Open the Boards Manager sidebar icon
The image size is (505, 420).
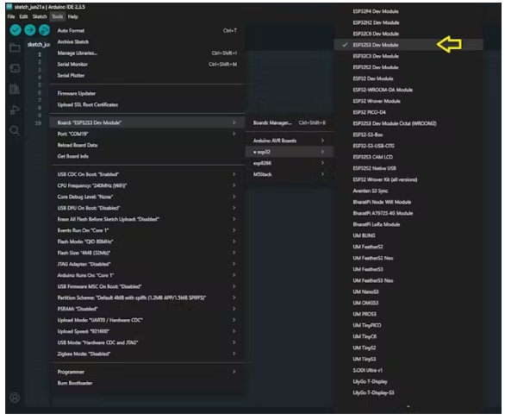pos(15,68)
